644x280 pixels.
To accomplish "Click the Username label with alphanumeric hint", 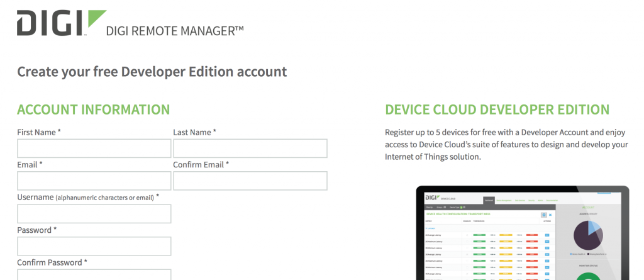I will (88, 198).
